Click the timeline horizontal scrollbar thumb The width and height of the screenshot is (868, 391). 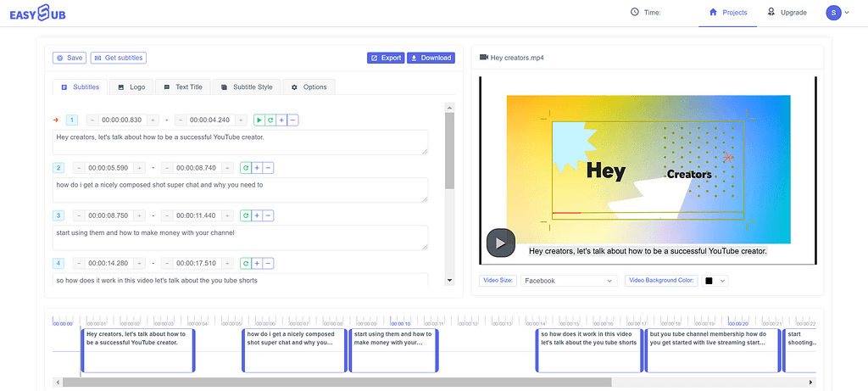(x=337, y=383)
